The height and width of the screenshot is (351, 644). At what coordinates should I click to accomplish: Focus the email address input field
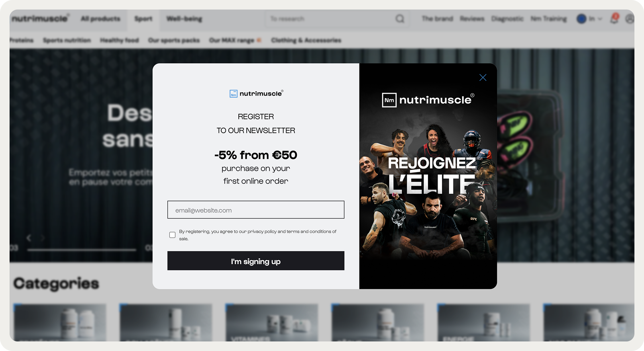[256, 210]
